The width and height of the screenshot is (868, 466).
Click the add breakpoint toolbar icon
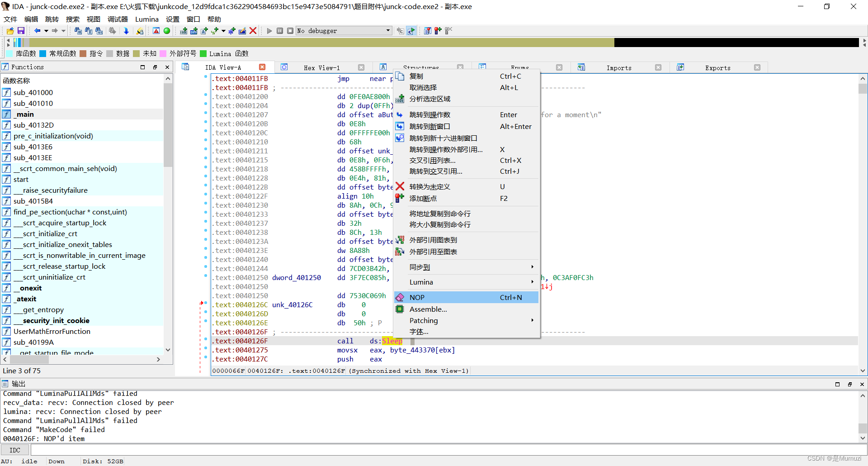pos(438,31)
